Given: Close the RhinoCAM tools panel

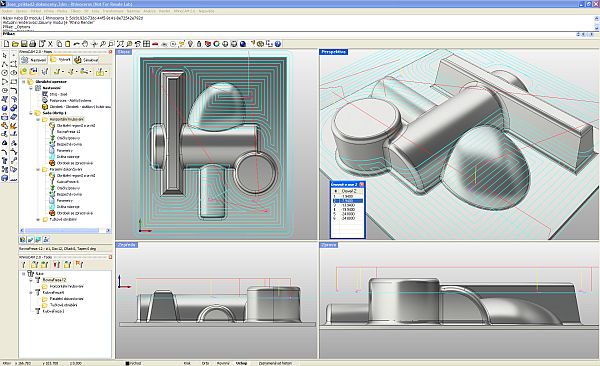Looking at the screenshot, I should [x=110, y=257].
